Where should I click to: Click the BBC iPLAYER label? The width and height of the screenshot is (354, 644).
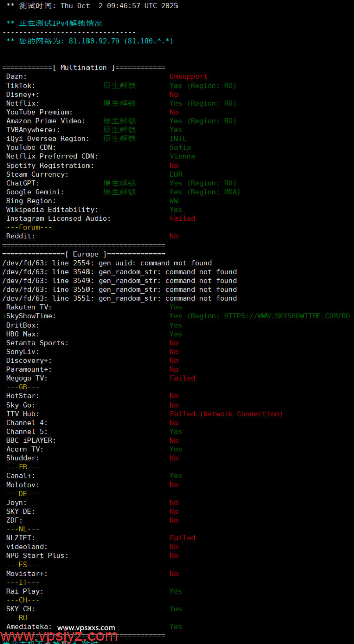pos(31,441)
